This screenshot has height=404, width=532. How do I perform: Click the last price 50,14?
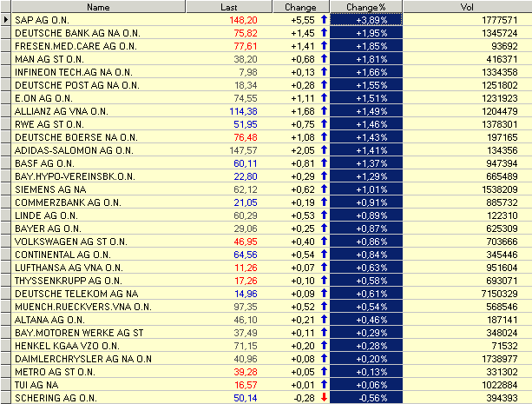pos(246,398)
